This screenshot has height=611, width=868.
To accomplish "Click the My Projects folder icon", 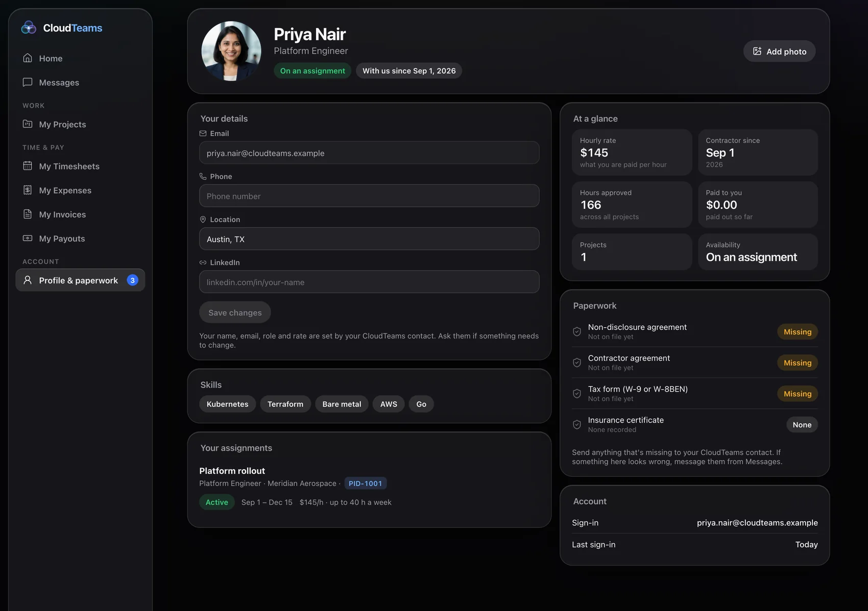I will (x=28, y=124).
